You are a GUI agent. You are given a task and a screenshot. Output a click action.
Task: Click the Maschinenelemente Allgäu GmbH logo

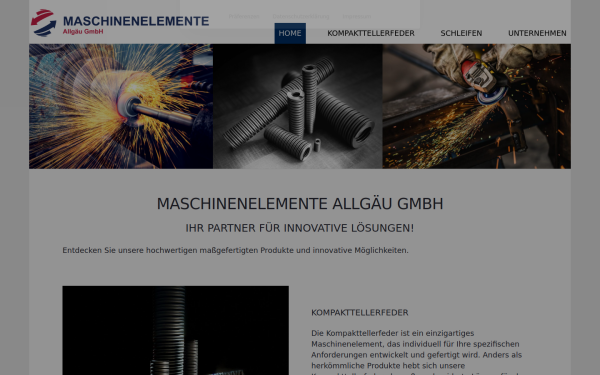(120, 23)
